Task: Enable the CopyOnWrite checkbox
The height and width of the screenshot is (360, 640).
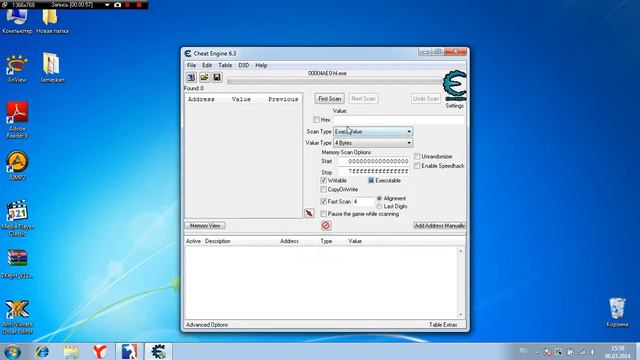Action: (324, 189)
